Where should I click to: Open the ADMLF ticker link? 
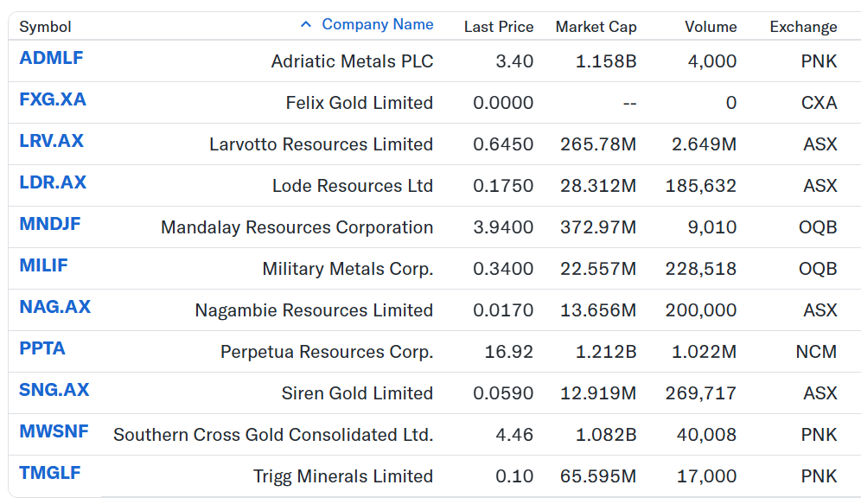[51, 58]
